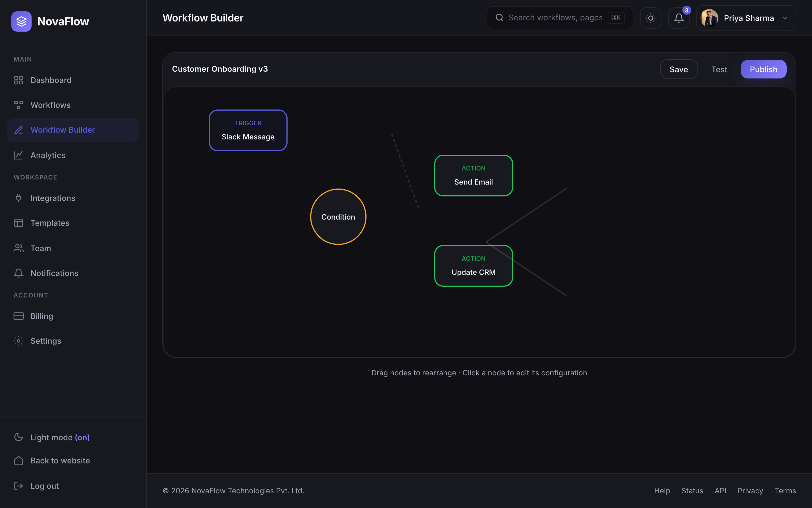Open the Help footer link
This screenshot has width=812, height=508.
tap(662, 491)
